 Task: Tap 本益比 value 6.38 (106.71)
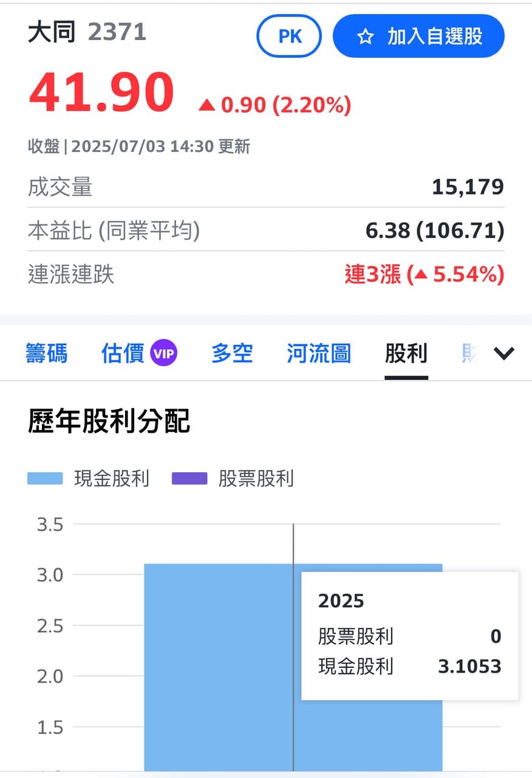pyautogui.click(x=435, y=230)
